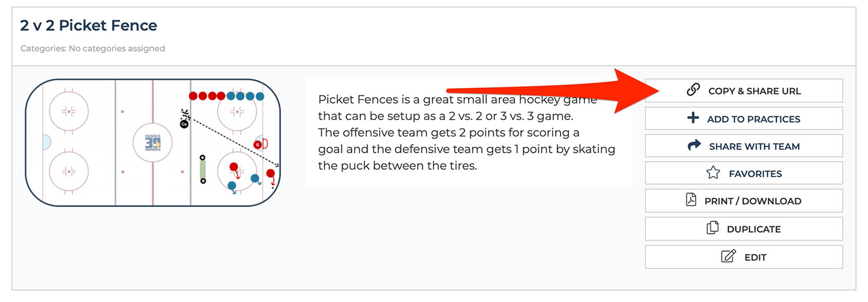
Task: Click the Duplicate button
Action: (744, 229)
